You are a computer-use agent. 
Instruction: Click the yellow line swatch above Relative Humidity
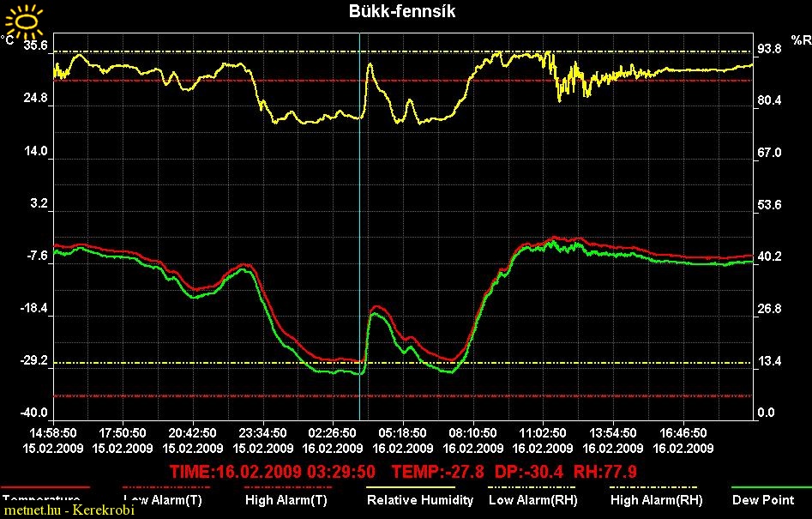(x=410, y=486)
